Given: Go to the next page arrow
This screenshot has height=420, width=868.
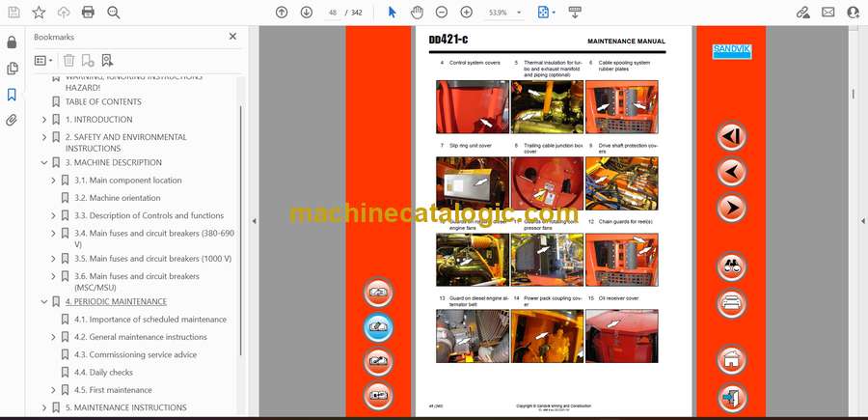Looking at the screenshot, I should 306,13.
